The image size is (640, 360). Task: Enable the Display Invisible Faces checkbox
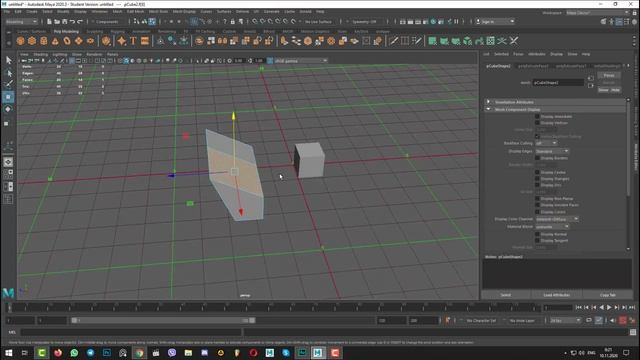click(x=537, y=205)
